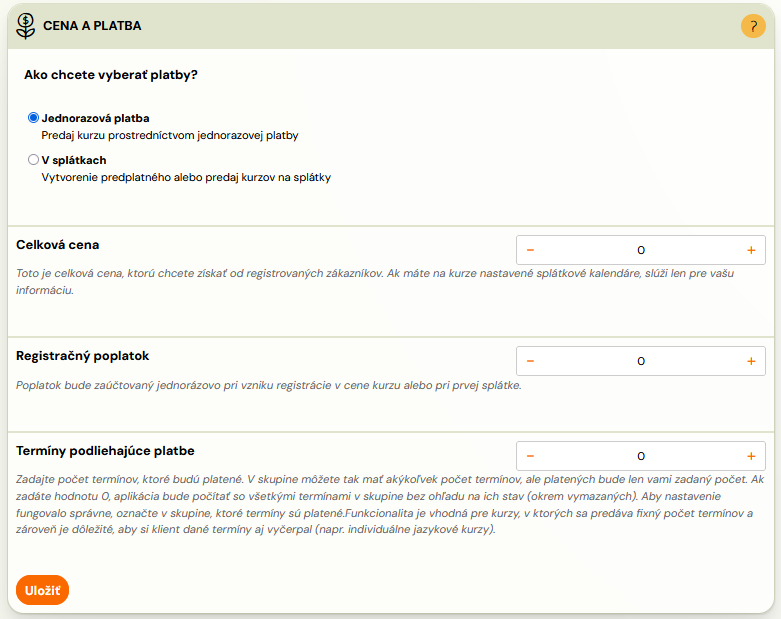Open the help question mark icon

(753, 26)
